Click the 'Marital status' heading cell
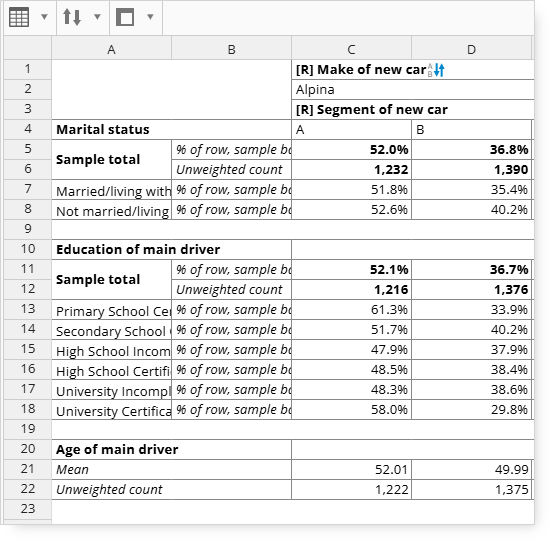The width and height of the screenshot is (550, 540). coord(172,129)
